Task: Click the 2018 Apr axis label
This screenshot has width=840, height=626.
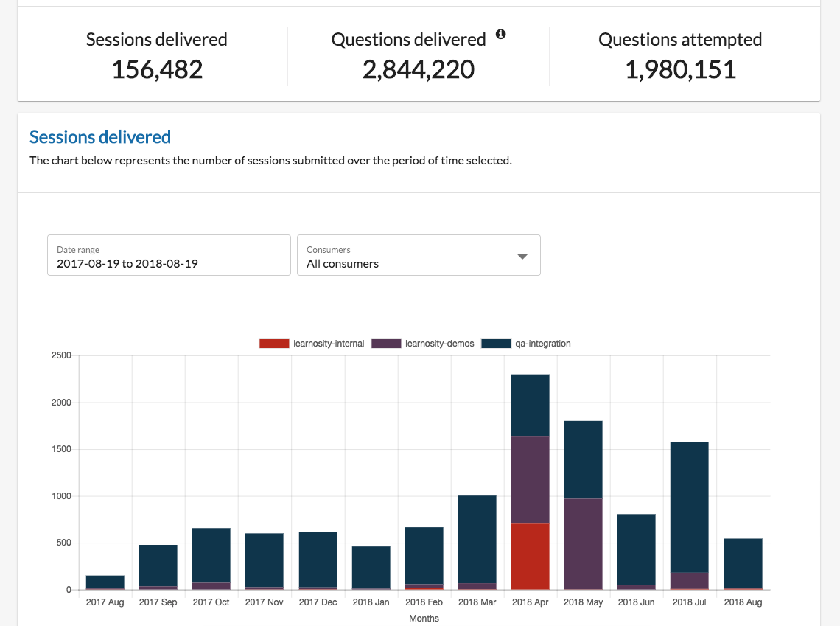Action: [530, 602]
